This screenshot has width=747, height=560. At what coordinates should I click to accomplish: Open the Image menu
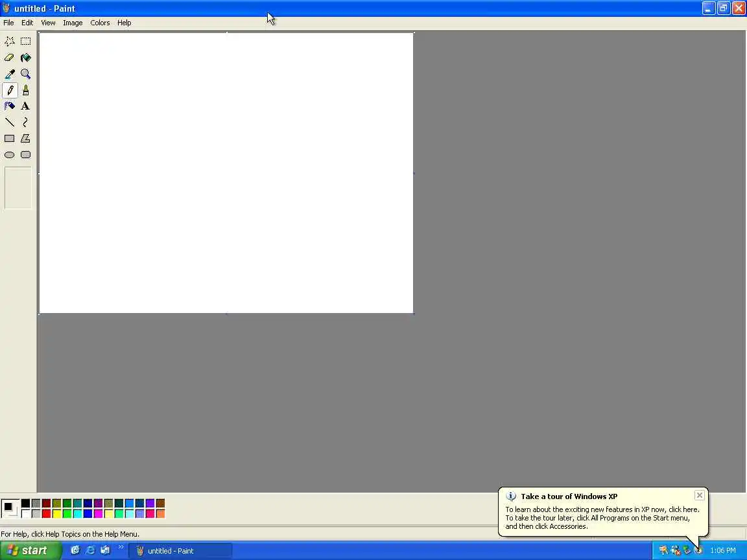coord(73,23)
